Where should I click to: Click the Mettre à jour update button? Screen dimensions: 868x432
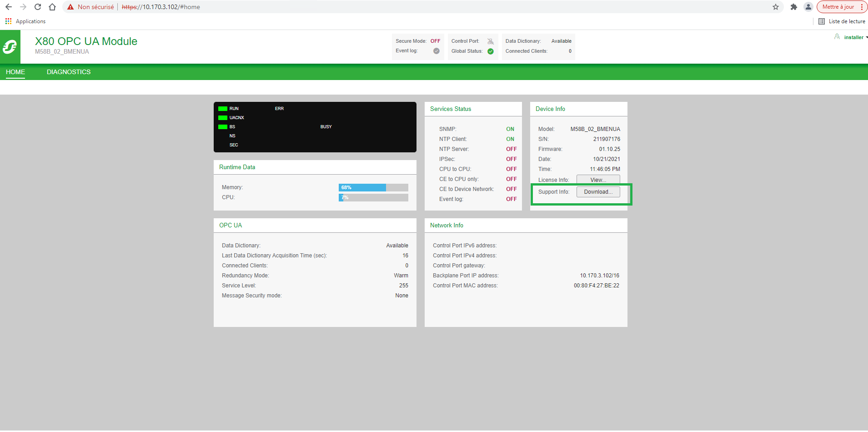(x=838, y=7)
